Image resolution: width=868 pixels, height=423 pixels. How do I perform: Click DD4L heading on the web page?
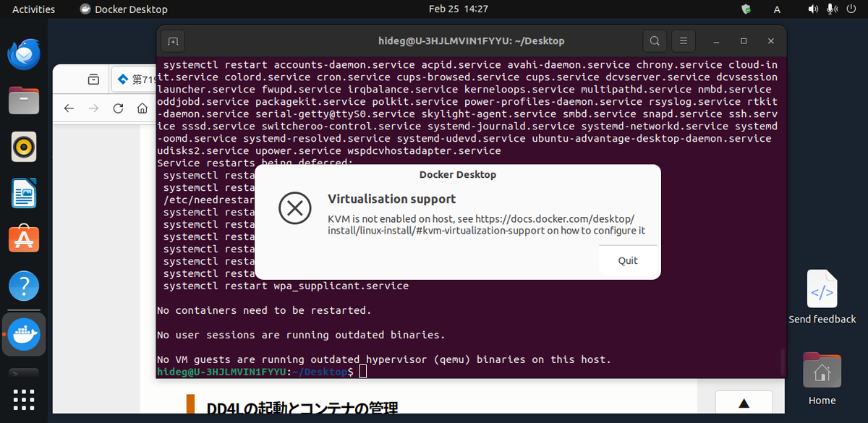coord(302,410)
